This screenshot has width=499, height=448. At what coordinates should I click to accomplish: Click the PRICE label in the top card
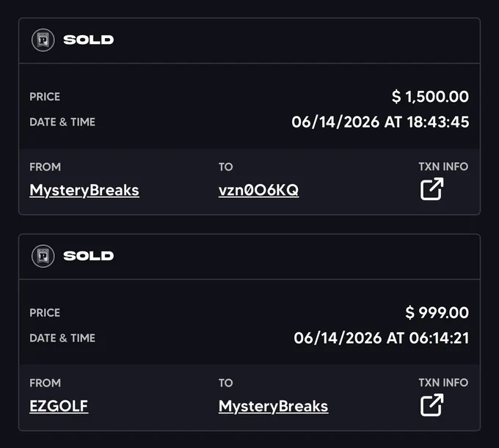45,97
